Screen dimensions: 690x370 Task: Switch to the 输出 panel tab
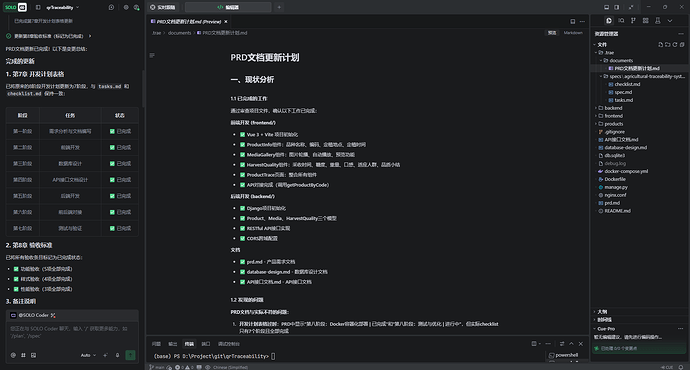172,344
